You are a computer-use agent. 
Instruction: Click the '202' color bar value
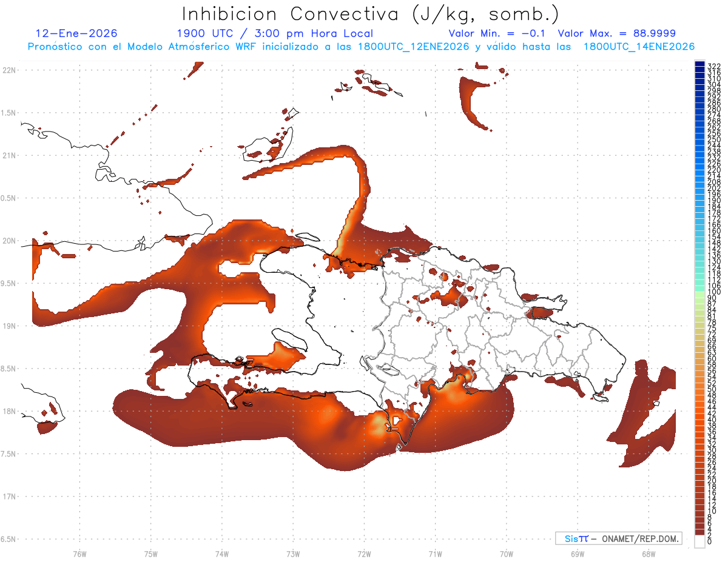714,188
